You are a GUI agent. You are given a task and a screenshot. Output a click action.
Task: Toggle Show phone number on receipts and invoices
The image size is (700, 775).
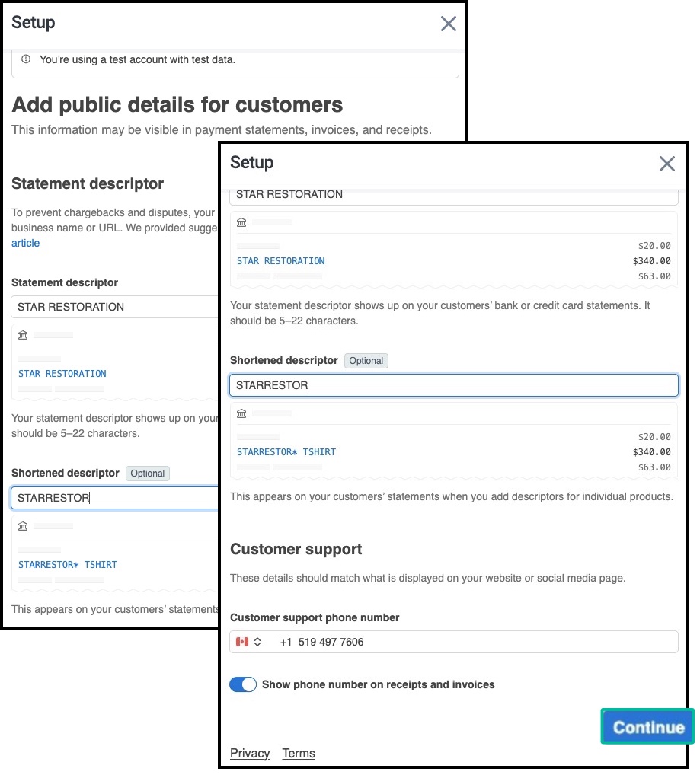[x=243, y=684]
